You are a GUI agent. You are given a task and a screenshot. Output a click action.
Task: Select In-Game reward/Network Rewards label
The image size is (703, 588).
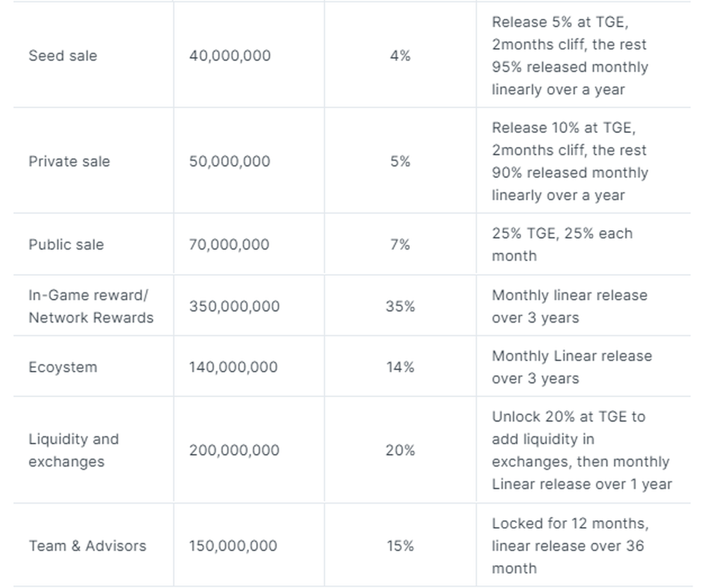91,306
